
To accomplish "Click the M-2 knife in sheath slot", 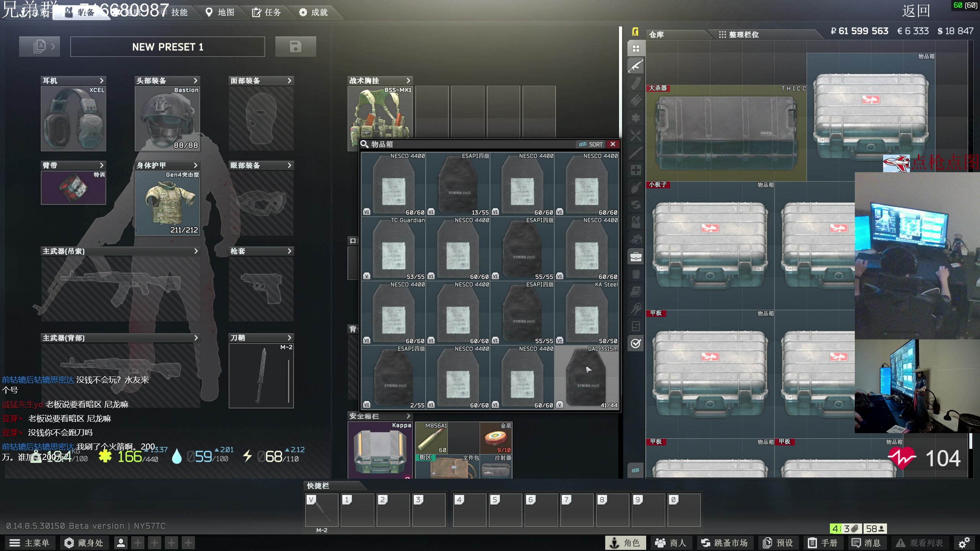I will [261, 376].
